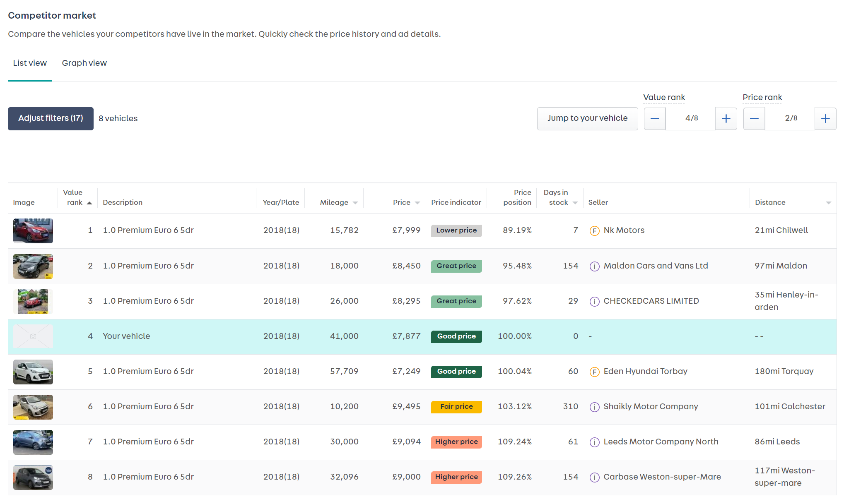Sort by Price column arrow
Viewport: 844px width, 504px height.
pos(417,203)
